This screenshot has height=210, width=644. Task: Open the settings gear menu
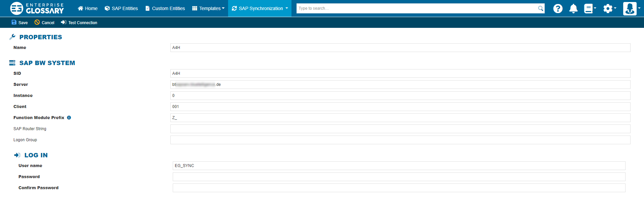(x=609, y=8)
